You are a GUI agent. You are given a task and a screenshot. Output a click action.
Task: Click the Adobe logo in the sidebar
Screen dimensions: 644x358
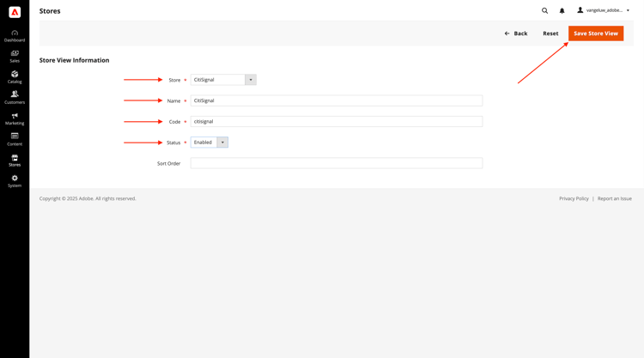[x=15, y=12]
